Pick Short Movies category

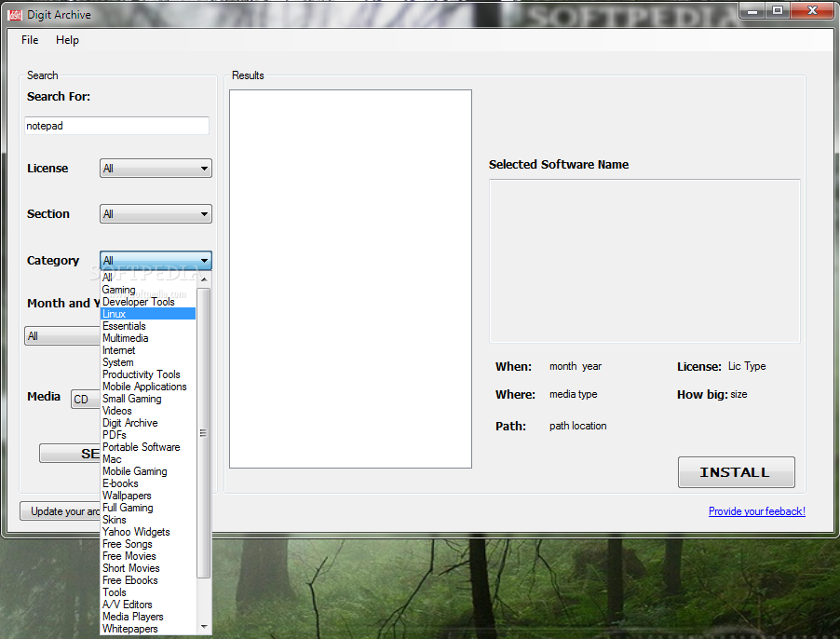[x=148, y=568]
